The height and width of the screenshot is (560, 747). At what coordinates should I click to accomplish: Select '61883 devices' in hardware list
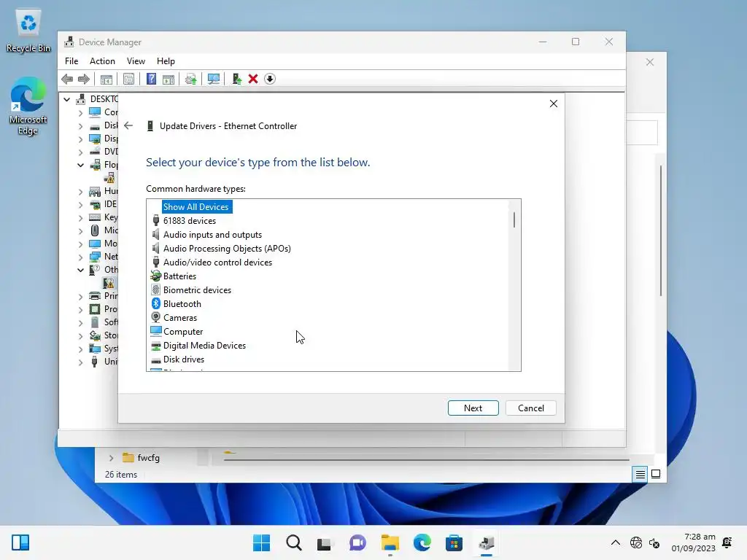click(189, 221)
